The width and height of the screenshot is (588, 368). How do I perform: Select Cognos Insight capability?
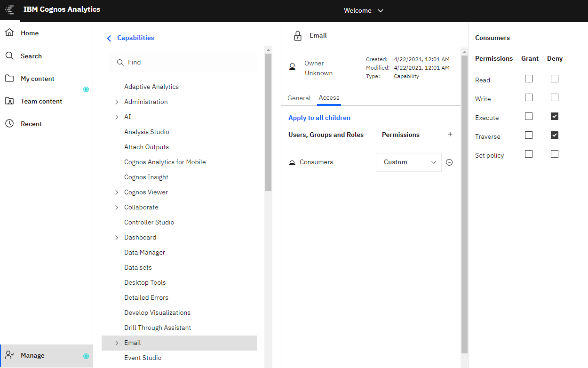coord(146,177)
